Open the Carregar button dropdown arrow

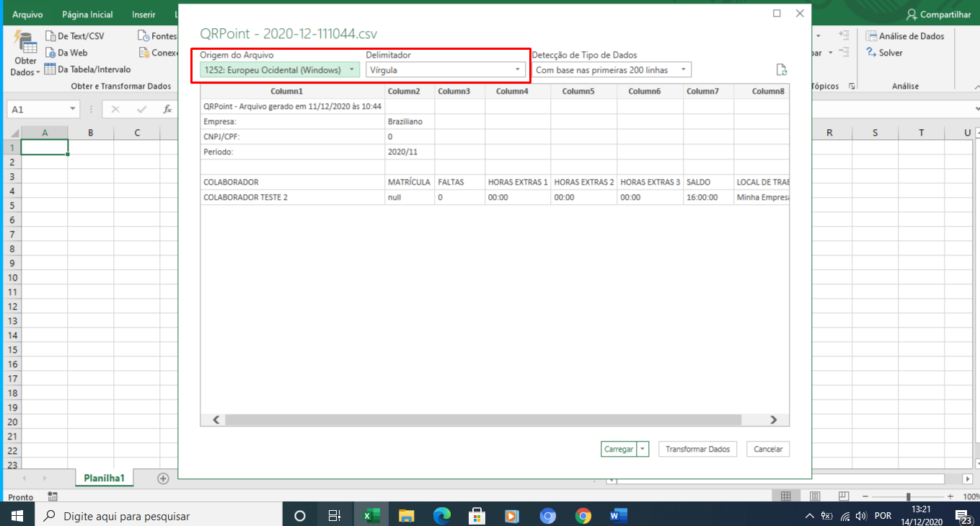click(x=643, y=449)
